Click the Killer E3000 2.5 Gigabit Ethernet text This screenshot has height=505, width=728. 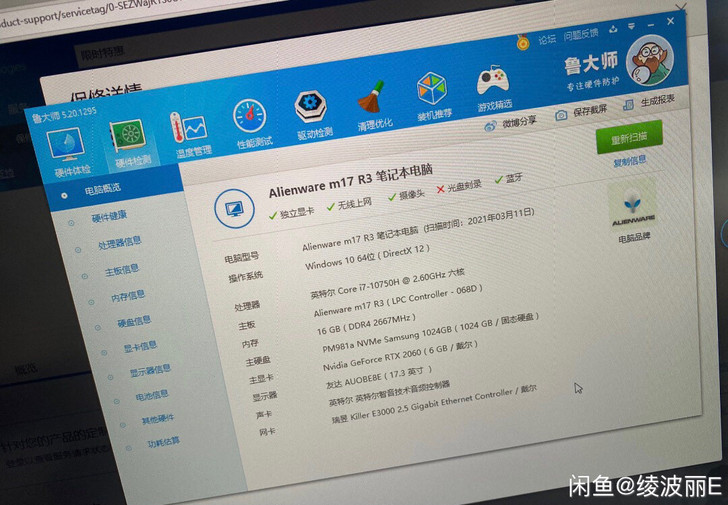click(434, 404)
